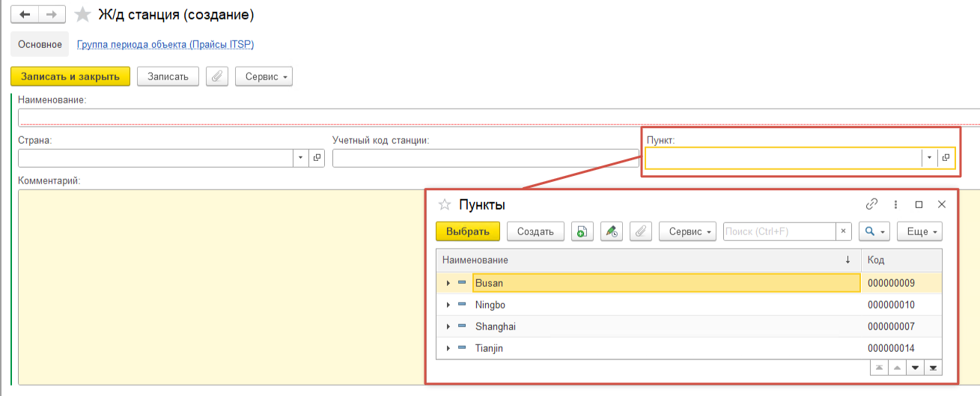Open the Сервис dropdown in Пункты toolbar
The width and height of the screenshot is (980, 396).
687,231
